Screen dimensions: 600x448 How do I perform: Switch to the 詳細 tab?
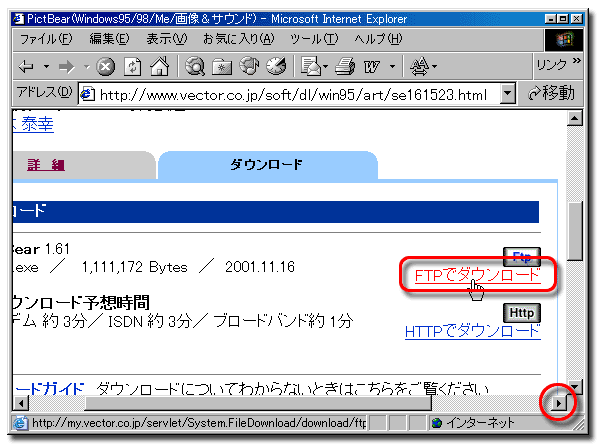[x=46, y=165]
